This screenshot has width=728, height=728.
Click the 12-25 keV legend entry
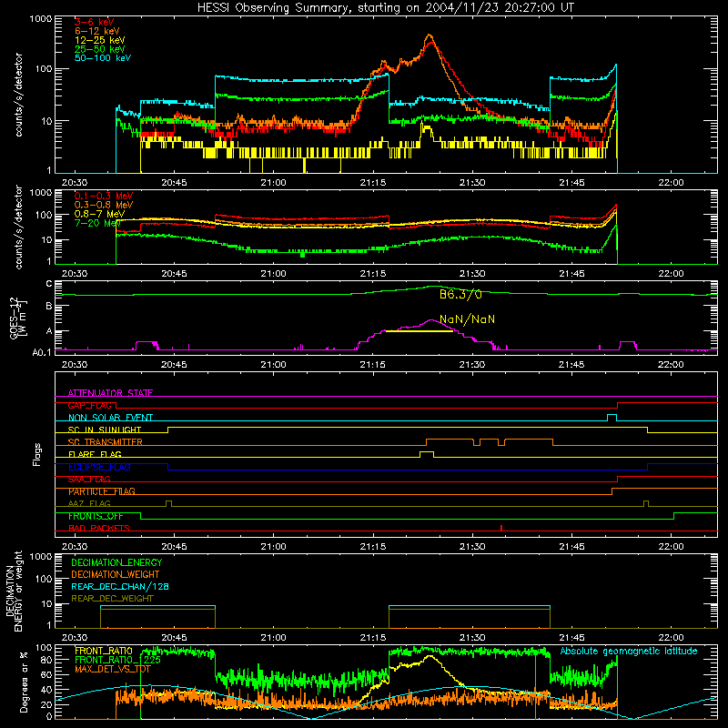[x=99, y=40]
